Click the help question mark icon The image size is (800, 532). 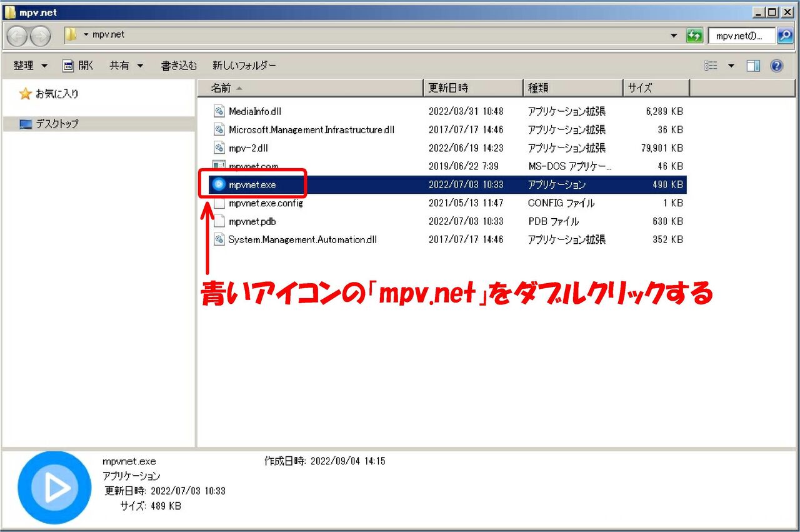[776, 65]
